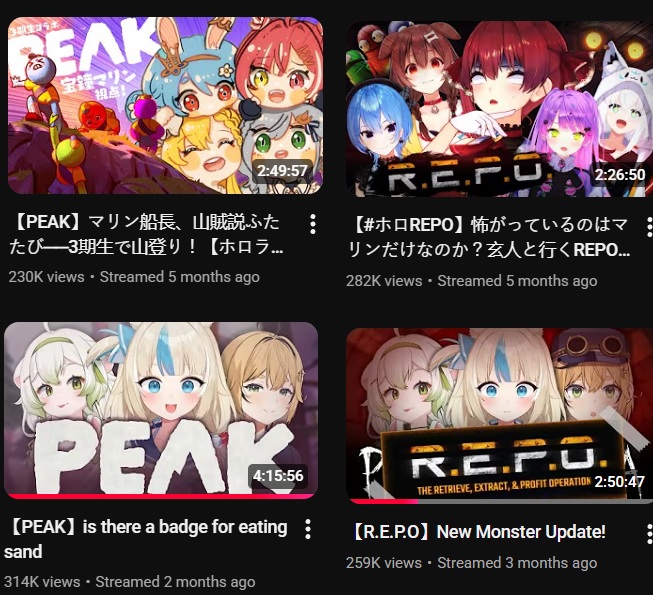Click the 2:49:57 duration badge
Image resolution: width=653 pixels, height=595 pixels.
pos(282,171)
